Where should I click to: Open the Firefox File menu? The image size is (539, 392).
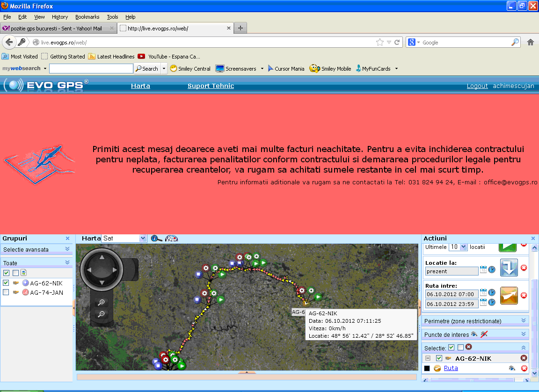[x=7, y=17]
